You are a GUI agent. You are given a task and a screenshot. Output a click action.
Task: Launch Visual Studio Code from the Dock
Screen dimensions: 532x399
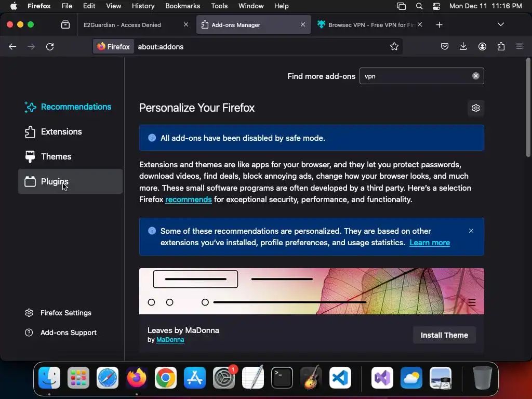pos(340,378)
